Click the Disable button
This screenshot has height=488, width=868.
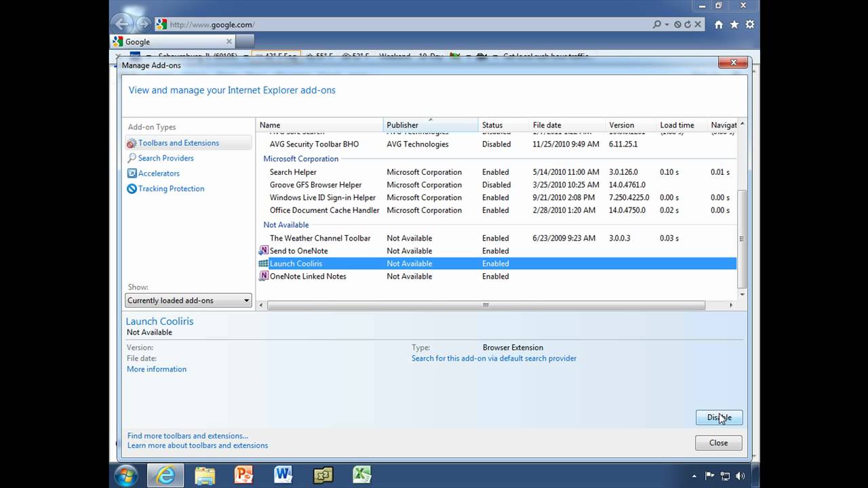pyautogui.click(x=719, y=418)
